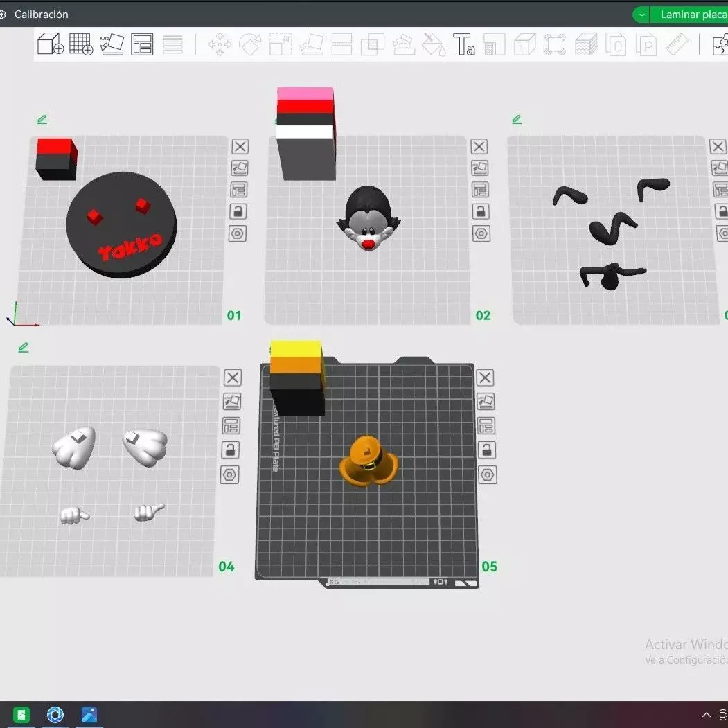
Task: Auto orient objects on plate 04
Action: [x=232, y=401]
